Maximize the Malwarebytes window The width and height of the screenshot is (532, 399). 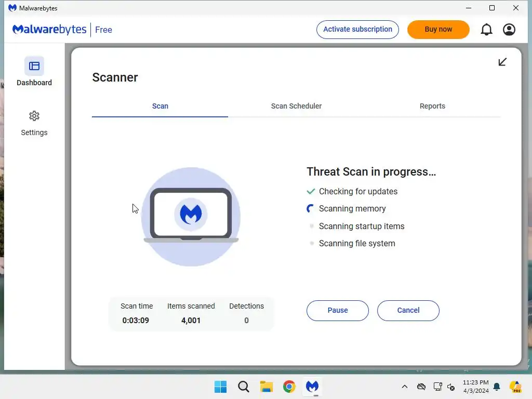click(x=492, y=8)
